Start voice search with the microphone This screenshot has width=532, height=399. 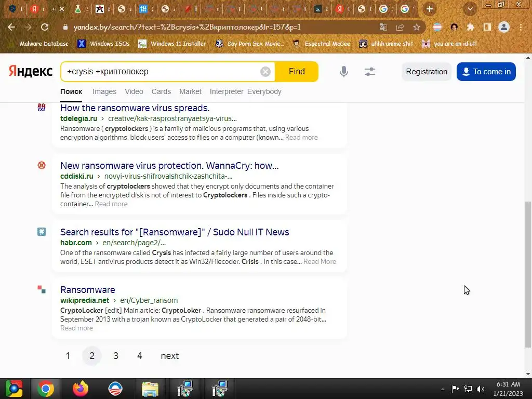coord(344,72)
